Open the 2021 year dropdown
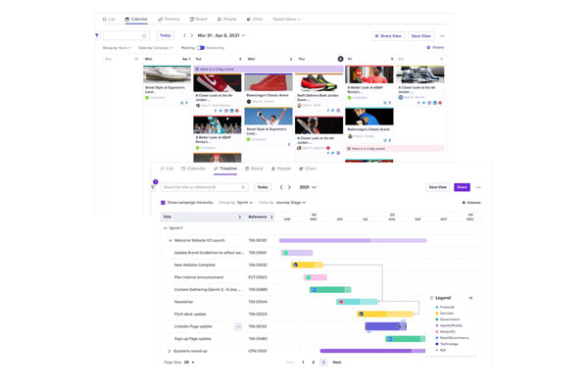 click(308, 187)
